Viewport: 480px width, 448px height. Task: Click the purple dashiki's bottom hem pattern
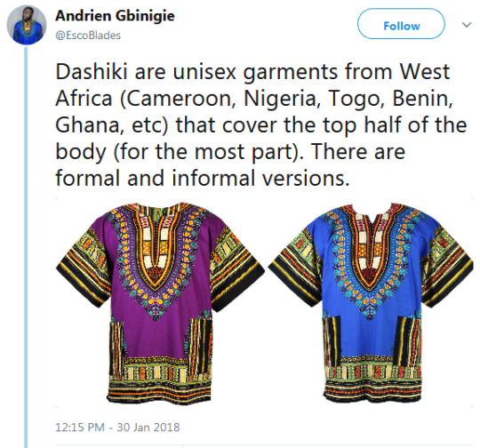click(159, 380)
